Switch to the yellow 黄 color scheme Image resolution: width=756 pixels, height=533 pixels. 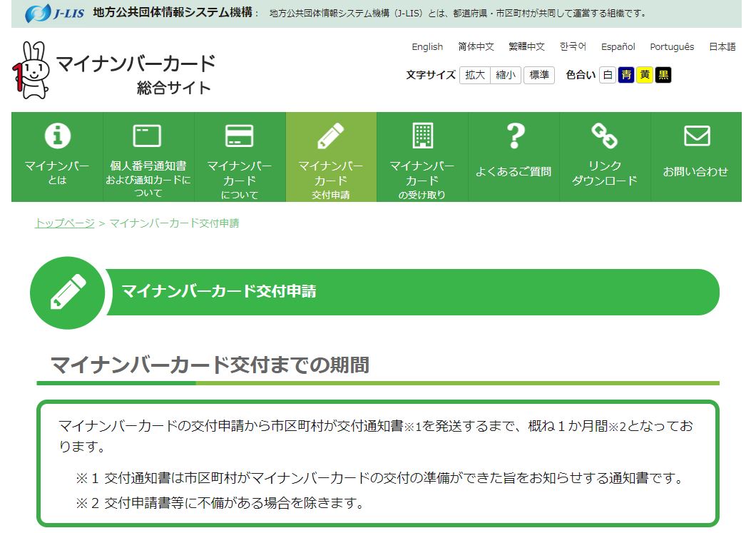[x=645, y=75]
